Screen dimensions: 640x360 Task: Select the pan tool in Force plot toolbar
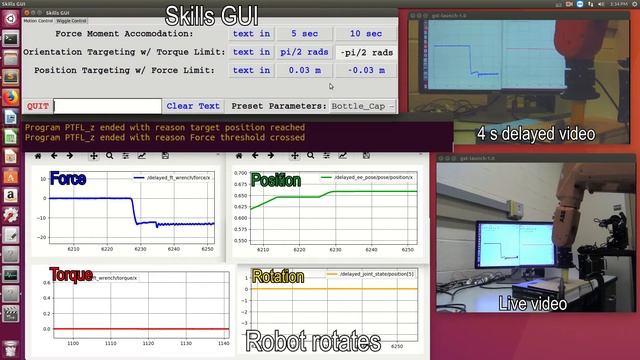point(94,156)
